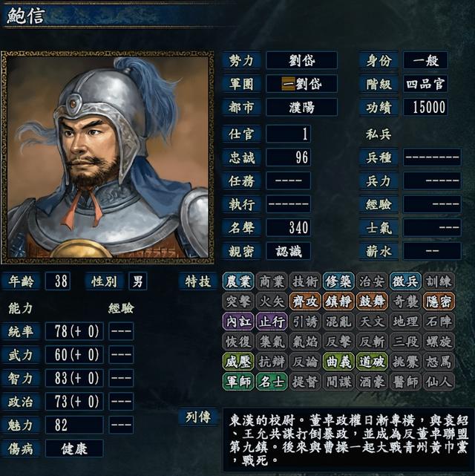
Task: Click the 統率 stat value 78
Action: point(74,331)
